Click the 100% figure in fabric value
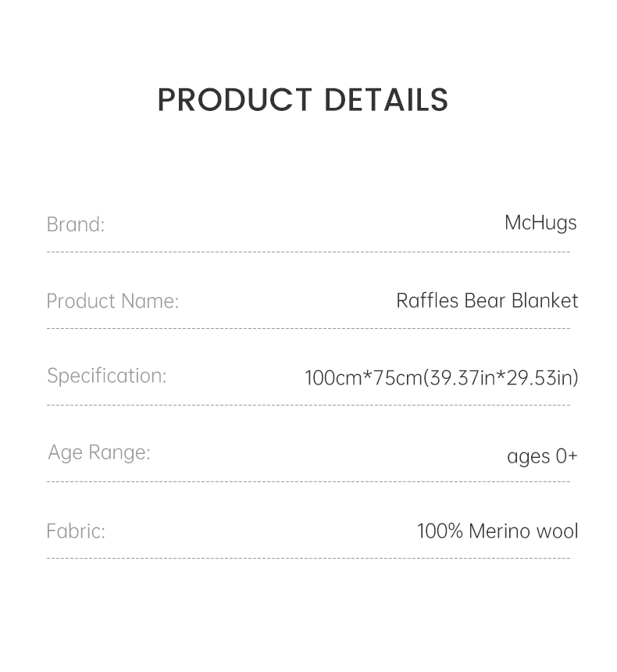617x672 pixels. [x=440, y=531]
